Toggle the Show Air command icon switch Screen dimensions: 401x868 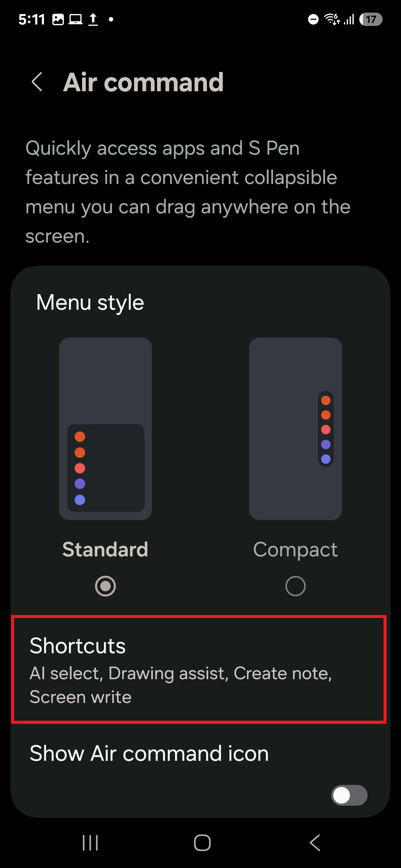tap(349, 795)
